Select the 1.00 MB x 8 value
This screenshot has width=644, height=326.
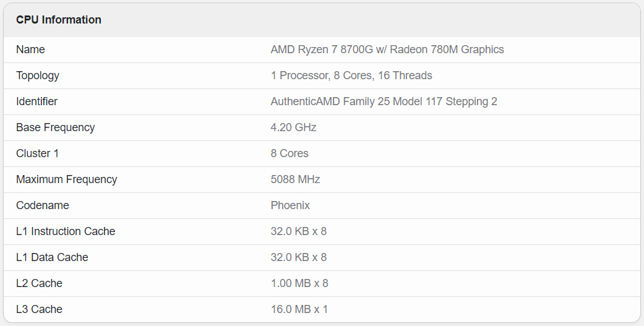(x=299, y=283)
